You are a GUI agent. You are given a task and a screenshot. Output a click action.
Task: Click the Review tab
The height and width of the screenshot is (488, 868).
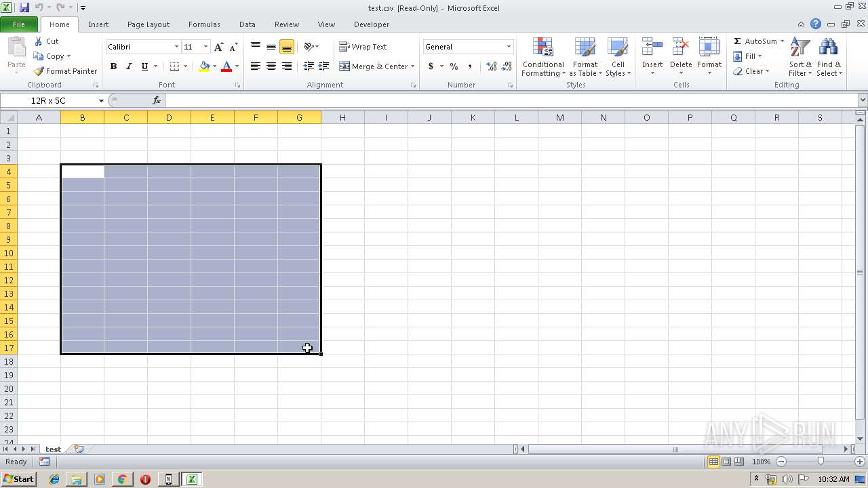(x=287, y=24)
